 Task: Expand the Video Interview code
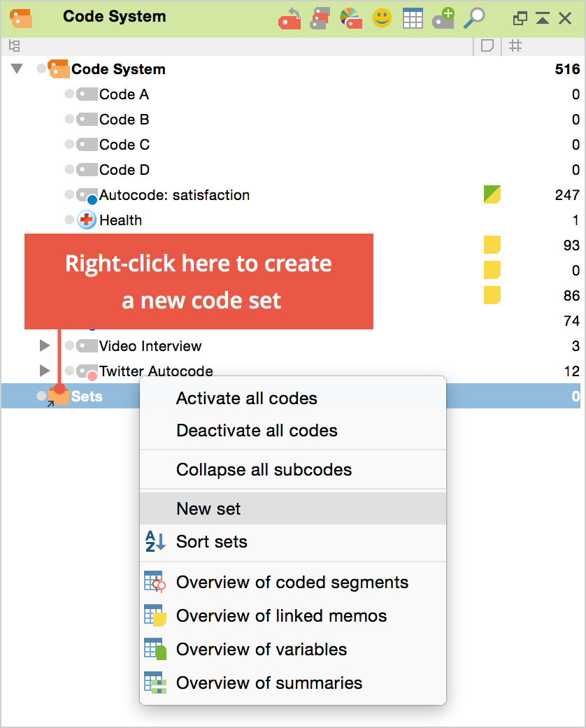(x=45, y=346)
